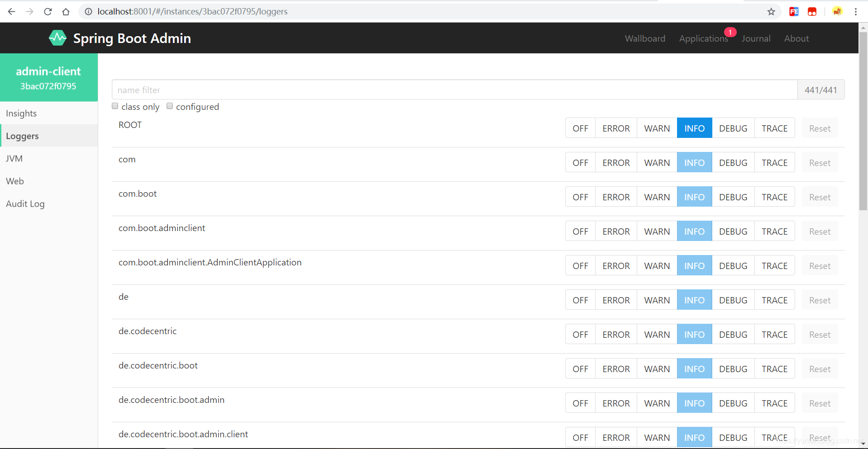Click the red and blue extension icon
868x449 pixels.
[794, 12]
